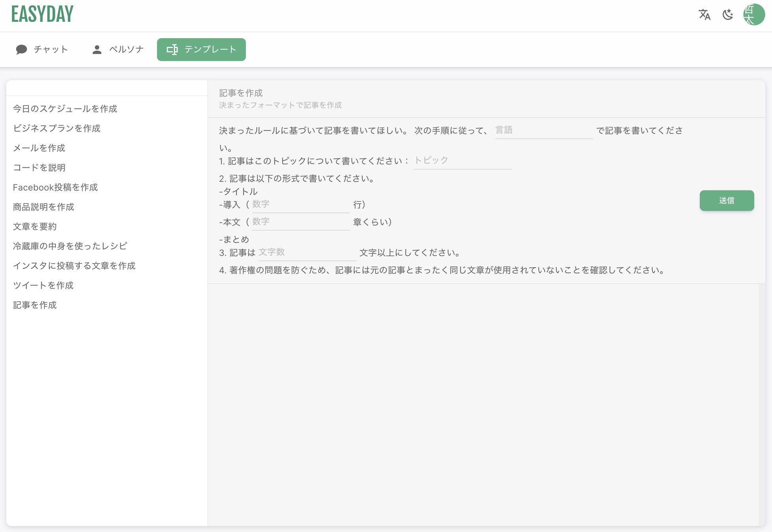Toggle dark mode moon icon
The image size is (772, 532).
point(728,15)
